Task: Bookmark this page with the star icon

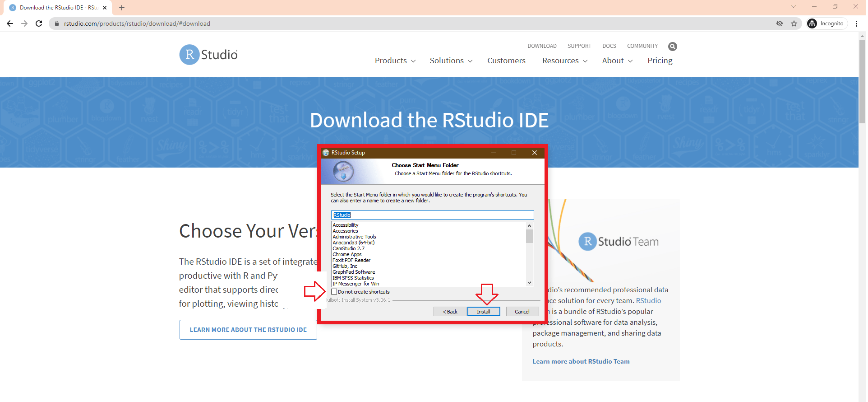Action: 794,23
